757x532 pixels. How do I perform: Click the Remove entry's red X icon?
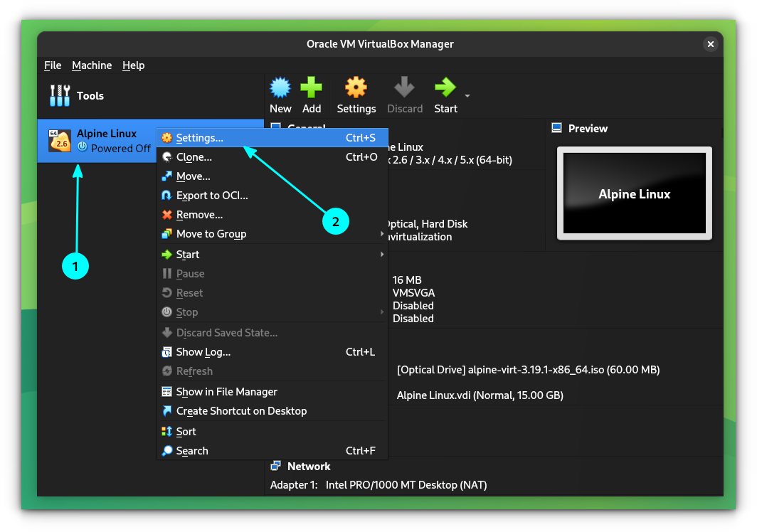pyautogui.click(x=166, y=214)
